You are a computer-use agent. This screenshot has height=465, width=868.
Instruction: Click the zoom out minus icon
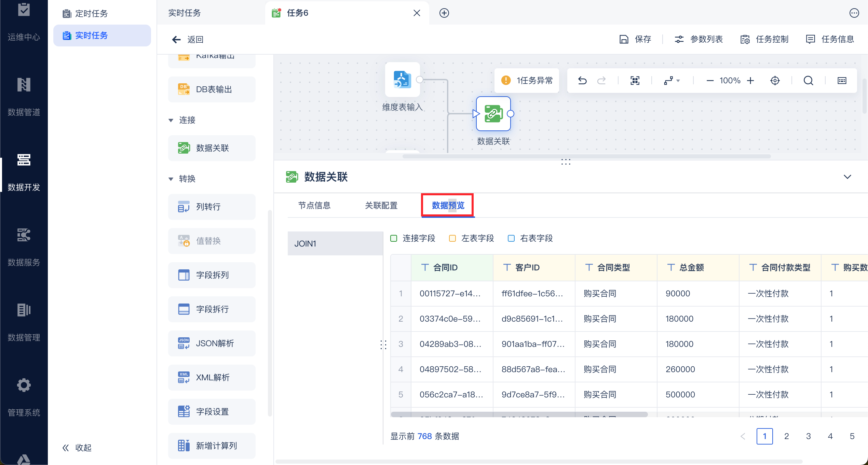pyautogui.click(x=710, y=81)
